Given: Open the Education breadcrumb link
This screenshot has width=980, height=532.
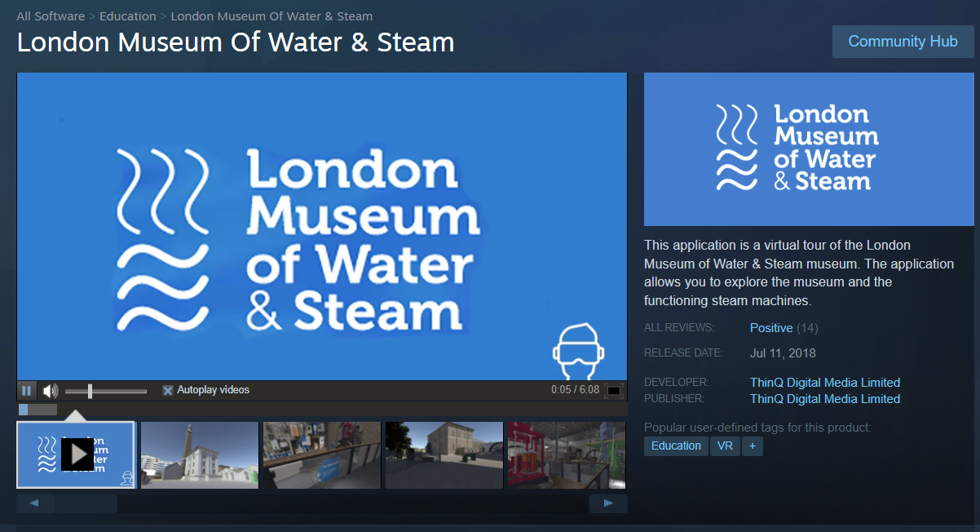Looking at the screenshot, I should (128, 16).
